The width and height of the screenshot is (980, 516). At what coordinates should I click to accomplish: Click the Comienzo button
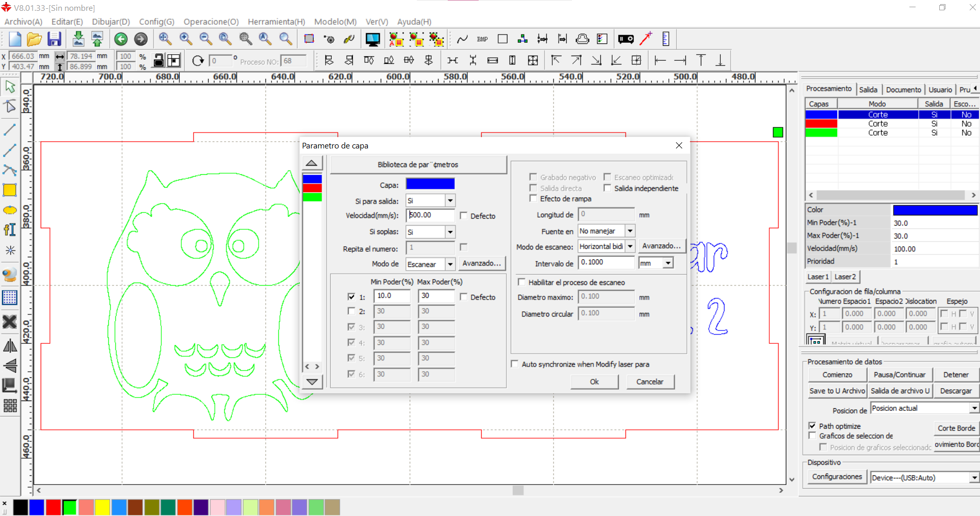(837, 375)
